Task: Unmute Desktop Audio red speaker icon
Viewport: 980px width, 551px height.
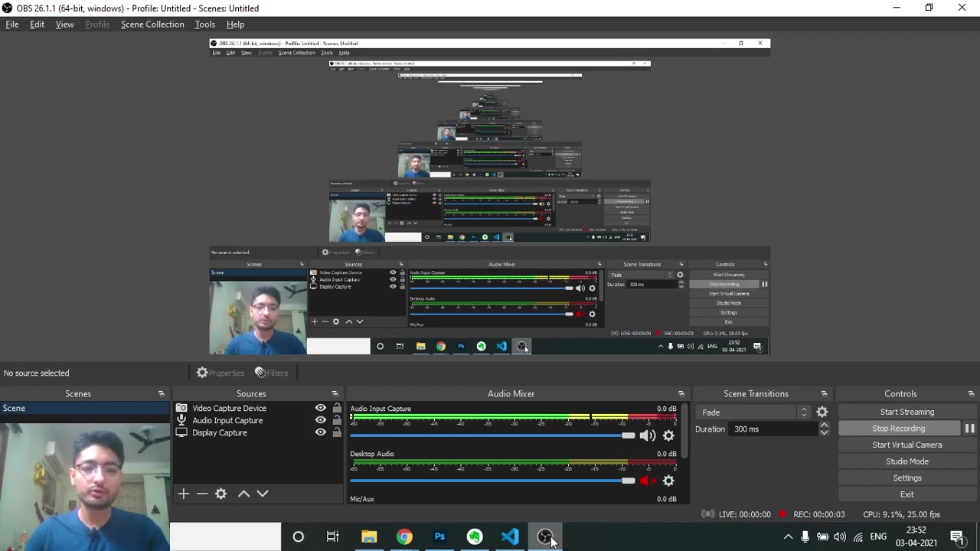Action: pyautogui.click(x=647, y=481)
